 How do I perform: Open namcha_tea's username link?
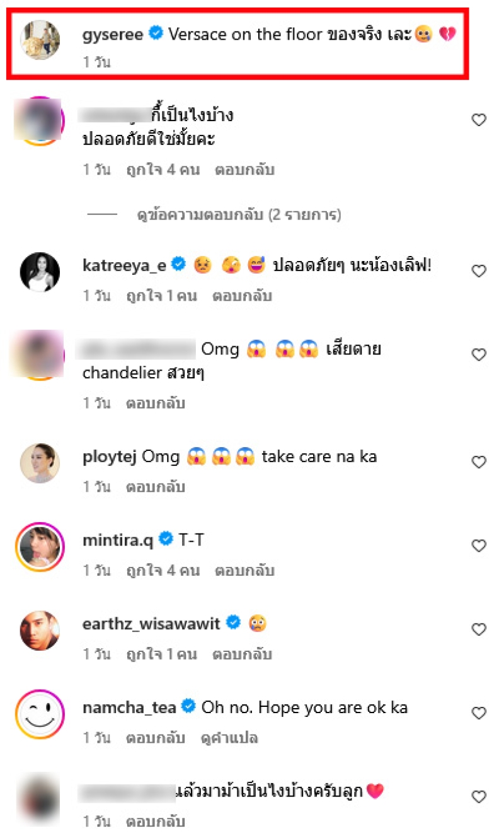tap(131, 707)
